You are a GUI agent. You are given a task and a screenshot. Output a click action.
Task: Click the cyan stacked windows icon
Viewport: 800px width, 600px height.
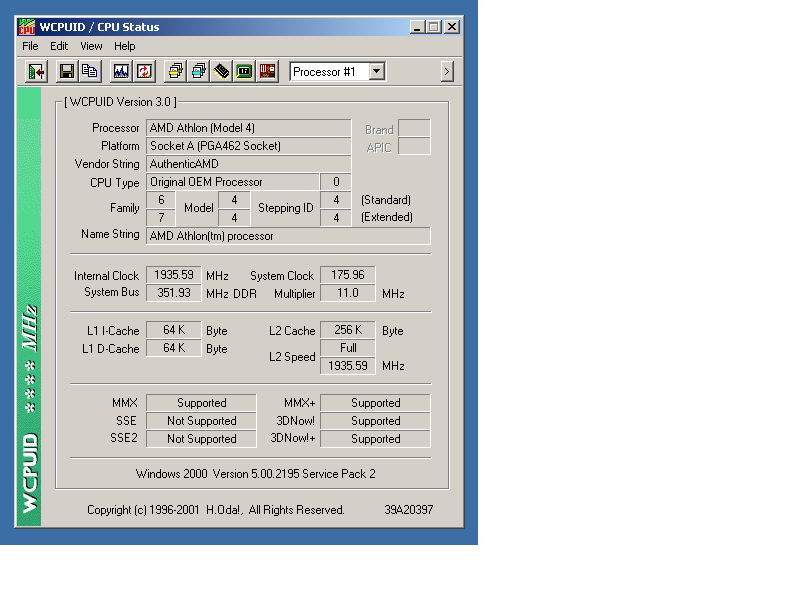(198, 71)
